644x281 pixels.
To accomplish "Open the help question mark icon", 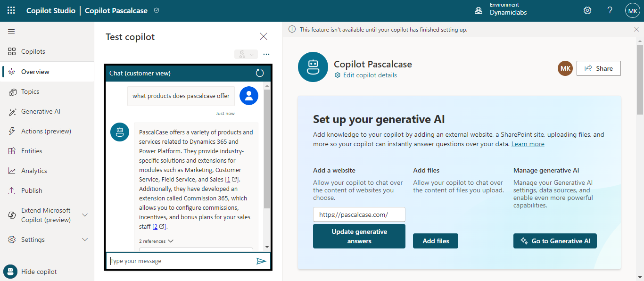I will [610, 10].
